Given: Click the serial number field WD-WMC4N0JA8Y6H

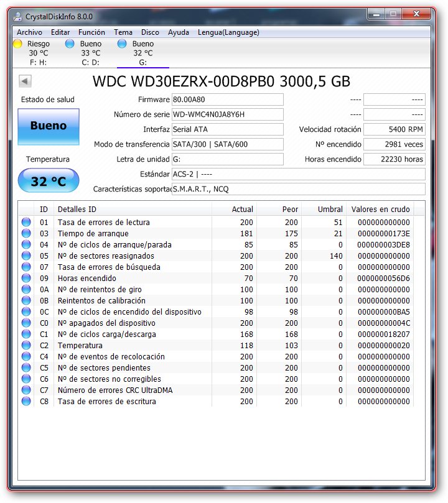Looking at the screenshot, I should pos(228,114).
